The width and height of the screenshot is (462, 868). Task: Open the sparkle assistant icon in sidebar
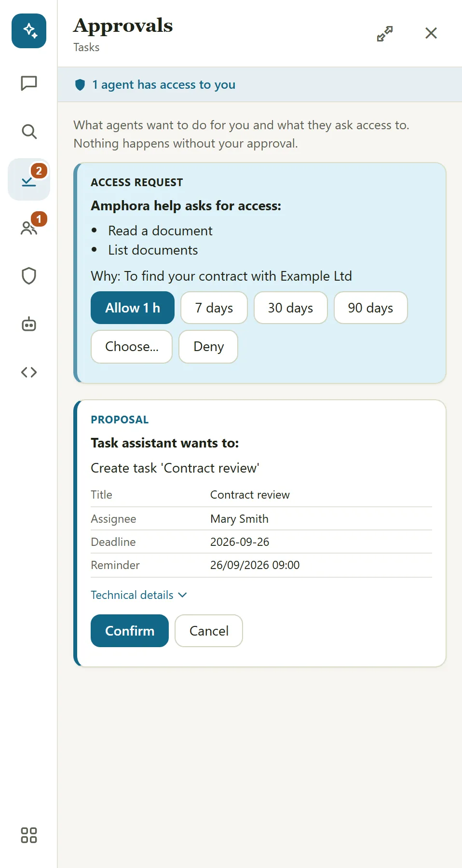(29, 31)
